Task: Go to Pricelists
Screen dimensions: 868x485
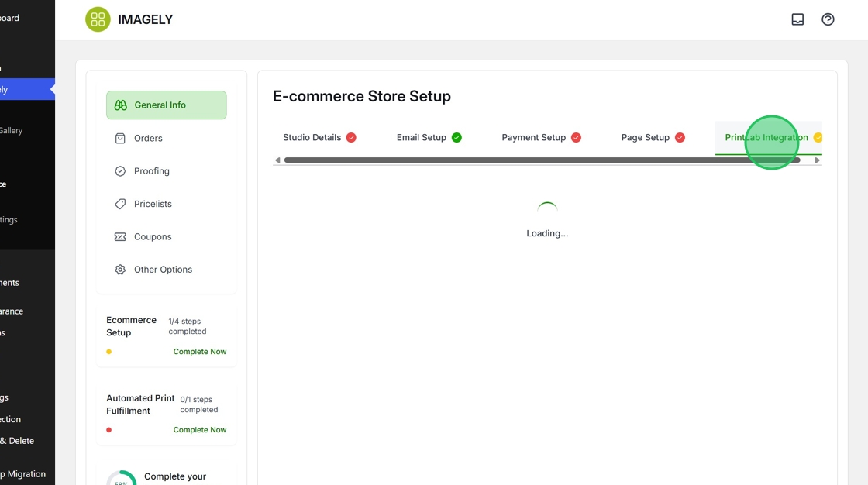Action: [167, 204]
